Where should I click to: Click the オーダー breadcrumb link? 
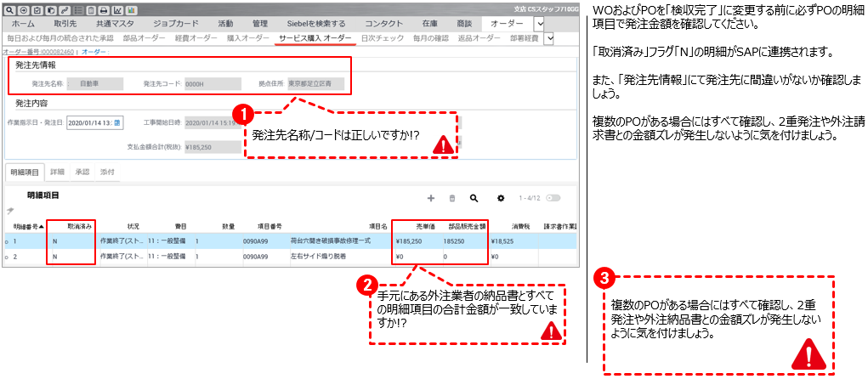click(93, 52)
